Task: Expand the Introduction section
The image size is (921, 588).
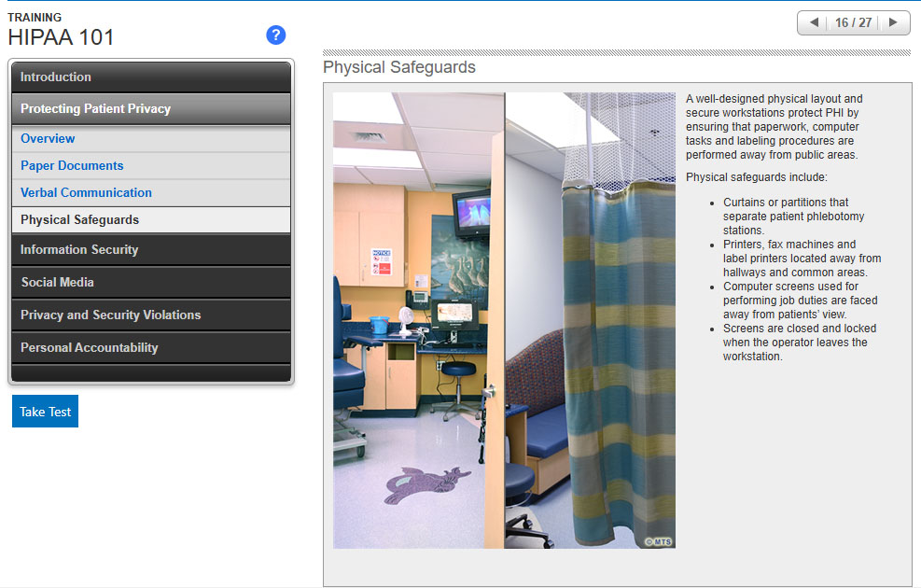Action: 151,77
